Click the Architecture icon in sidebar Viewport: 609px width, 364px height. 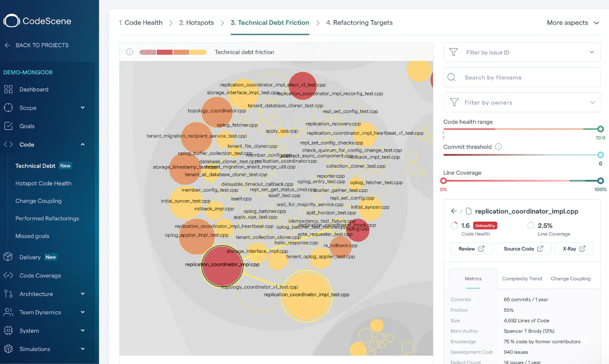tap(8, 294)
